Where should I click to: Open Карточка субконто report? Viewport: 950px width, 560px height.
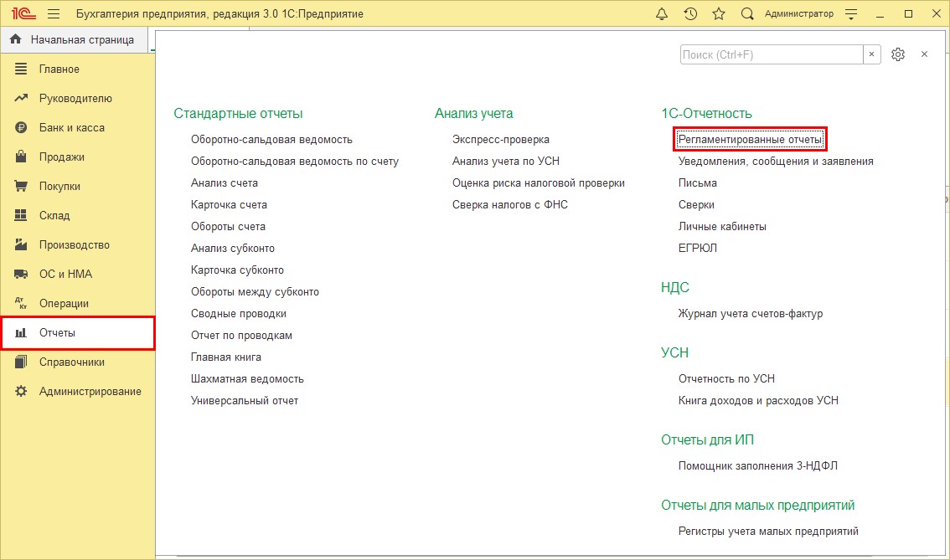(x=238, y=270)
